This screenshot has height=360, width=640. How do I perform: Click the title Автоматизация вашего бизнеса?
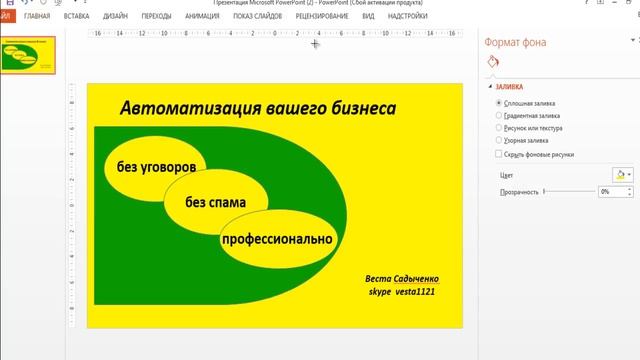tap(258, 108)
